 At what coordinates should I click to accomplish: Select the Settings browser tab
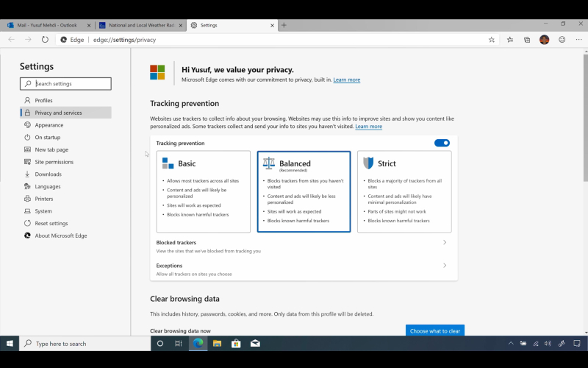click(232, 25)
